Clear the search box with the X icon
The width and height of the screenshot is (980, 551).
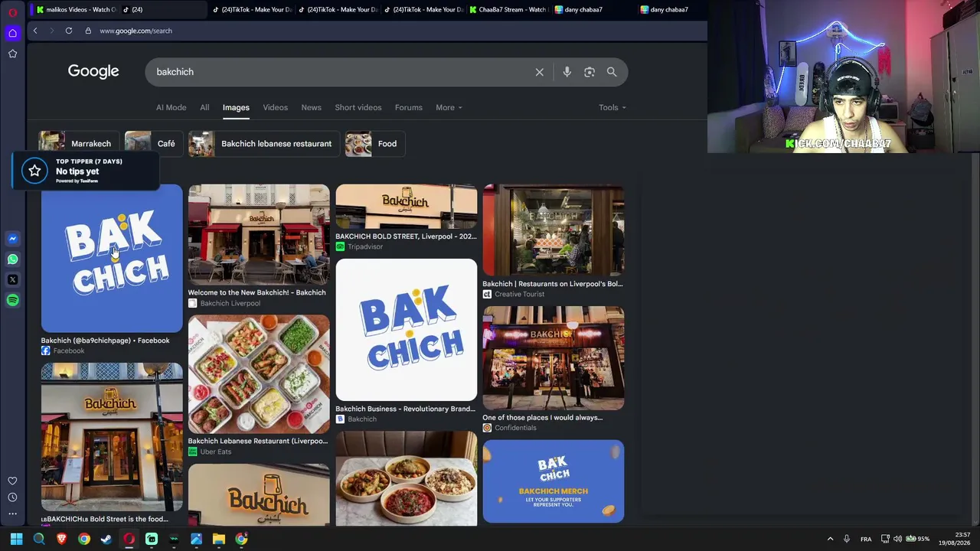pyautogui.click(x=540, y=72)
